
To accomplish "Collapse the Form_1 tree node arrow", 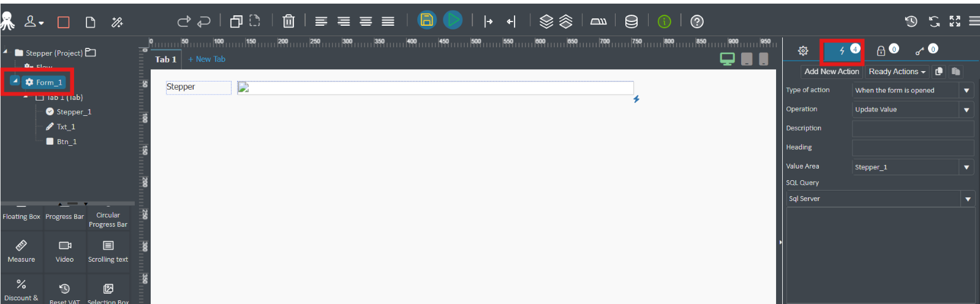I will point(15,81).
